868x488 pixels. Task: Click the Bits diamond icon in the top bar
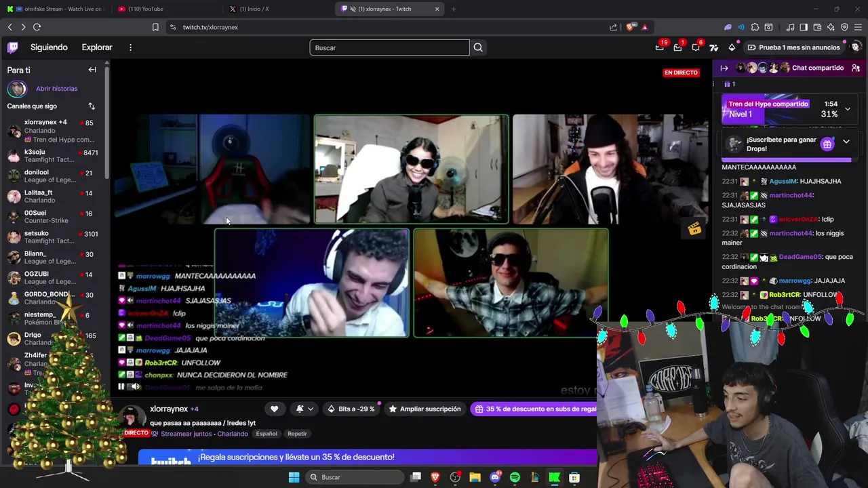coord(732,47)
